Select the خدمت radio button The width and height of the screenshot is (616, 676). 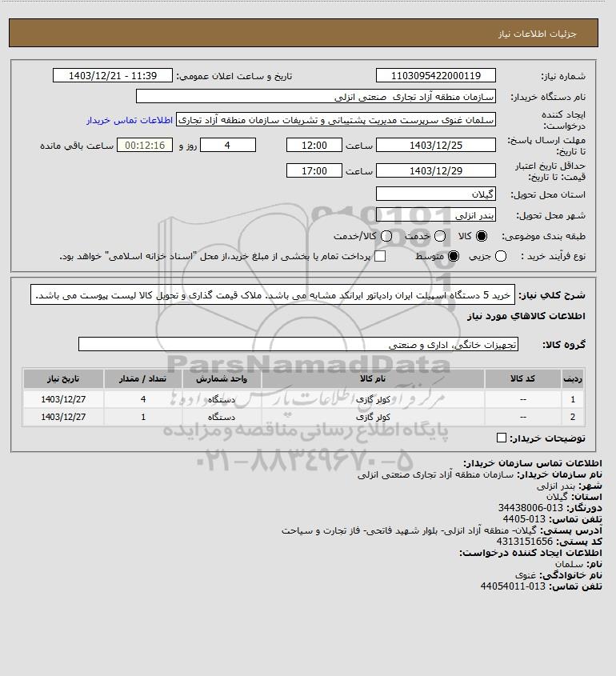pos(440,236)
